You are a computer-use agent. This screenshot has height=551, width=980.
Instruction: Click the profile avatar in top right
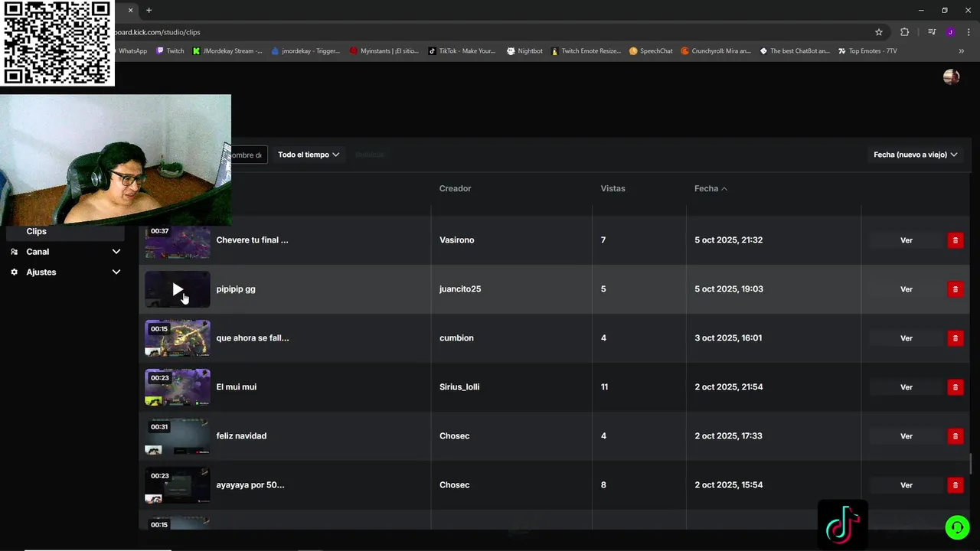[951, 77]
